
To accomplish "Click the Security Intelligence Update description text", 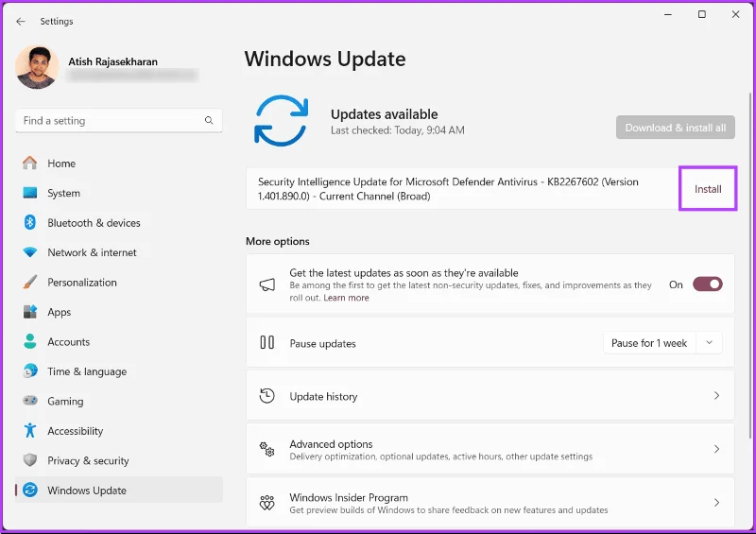I will tap(448, 189).
